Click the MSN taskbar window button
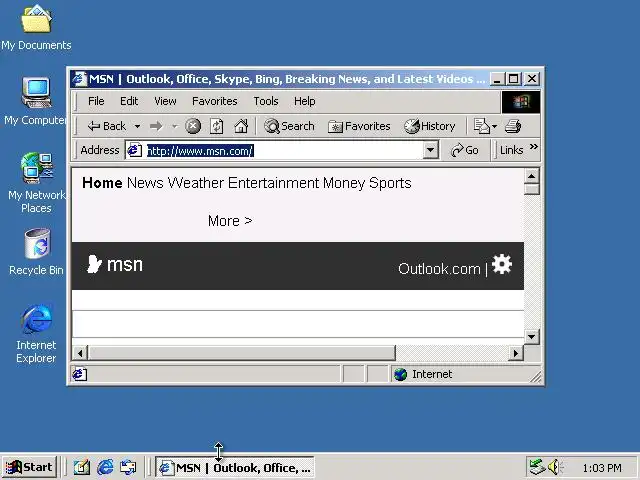Screen dimensions: 640x480 [x=235, y=467]
